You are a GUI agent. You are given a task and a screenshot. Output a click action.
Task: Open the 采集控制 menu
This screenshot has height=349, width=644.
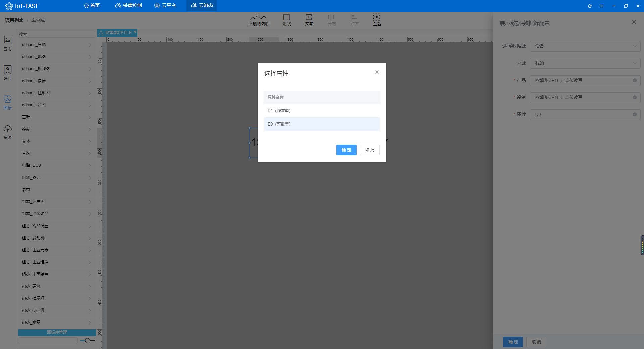click(x=128, y=6)
